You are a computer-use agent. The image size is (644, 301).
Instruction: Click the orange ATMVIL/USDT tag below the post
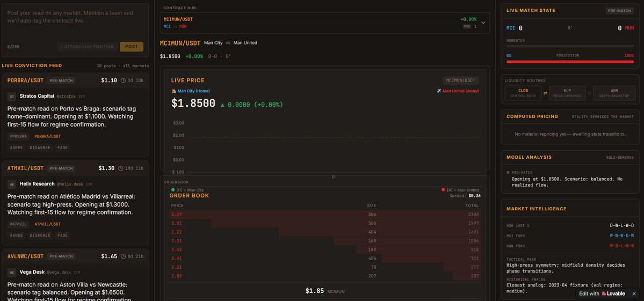pos(47,224)
